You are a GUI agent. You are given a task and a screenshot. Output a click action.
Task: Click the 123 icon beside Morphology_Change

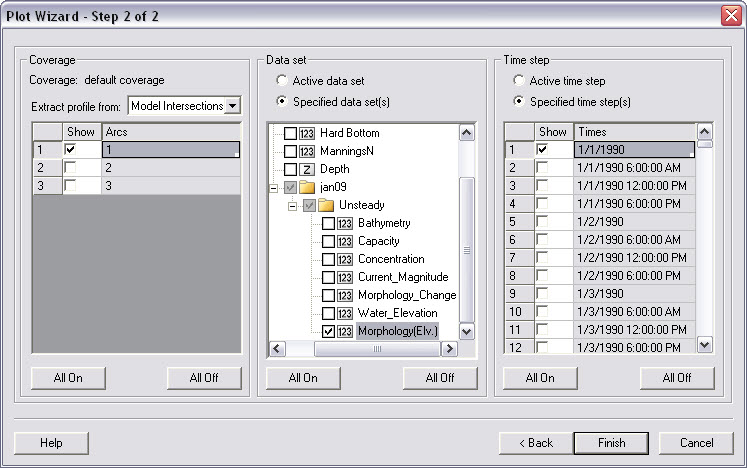(345, 295)
